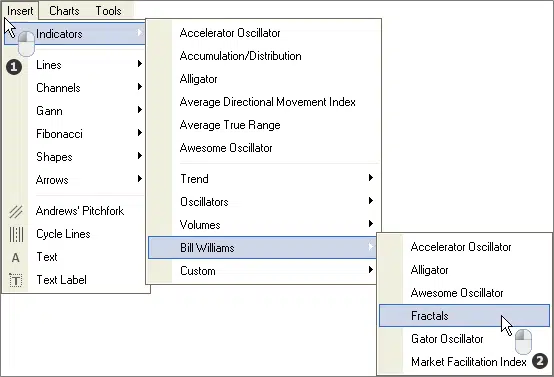
Task: Open the Charts menu
Action: point(64,11)
